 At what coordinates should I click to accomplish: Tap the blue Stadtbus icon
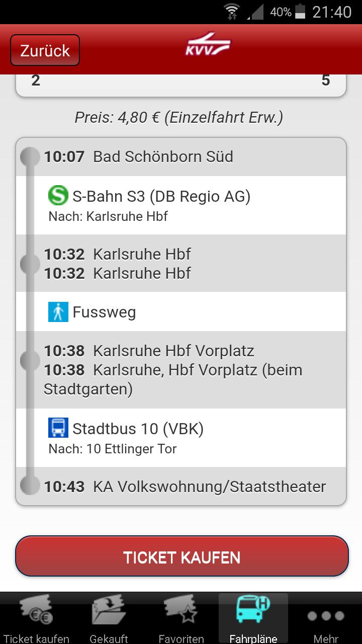tap(58, 428)
